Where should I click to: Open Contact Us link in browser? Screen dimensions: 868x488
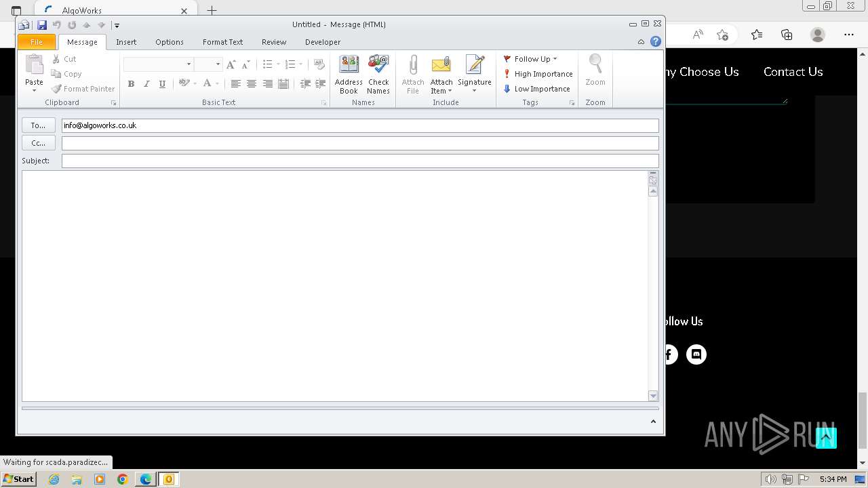(x=793, y=72)
